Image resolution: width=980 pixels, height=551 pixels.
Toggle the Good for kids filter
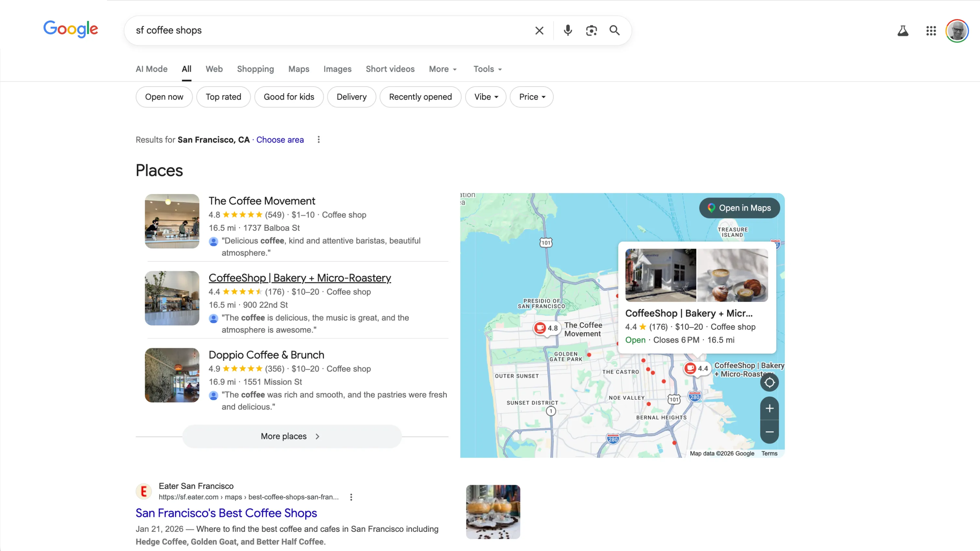(x=289, y=97)
